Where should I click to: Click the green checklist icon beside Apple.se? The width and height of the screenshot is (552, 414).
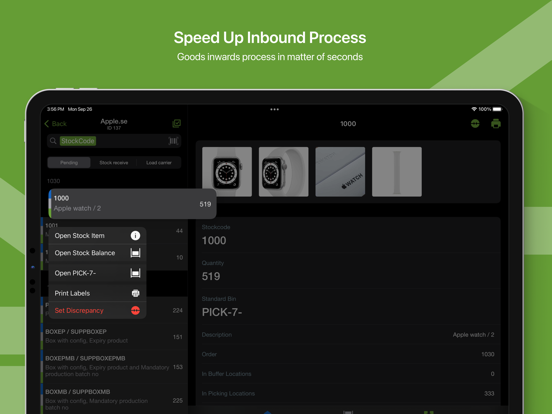pos(176,123)
